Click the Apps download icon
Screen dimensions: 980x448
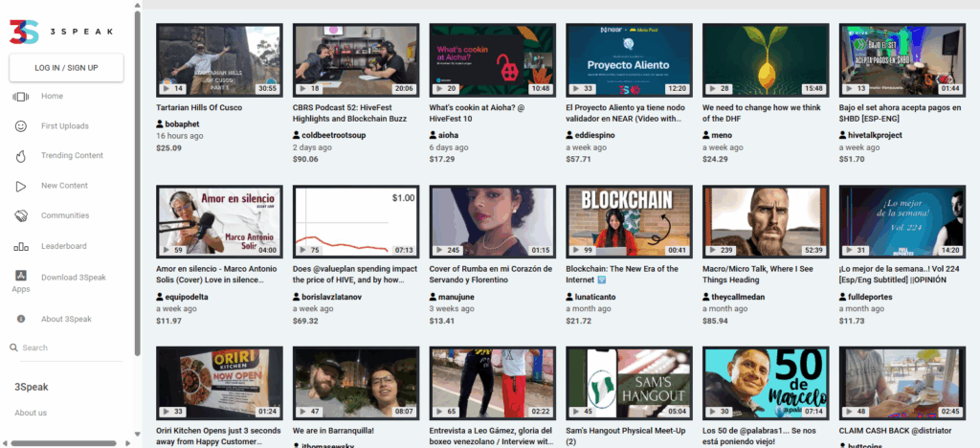point(21,276)
